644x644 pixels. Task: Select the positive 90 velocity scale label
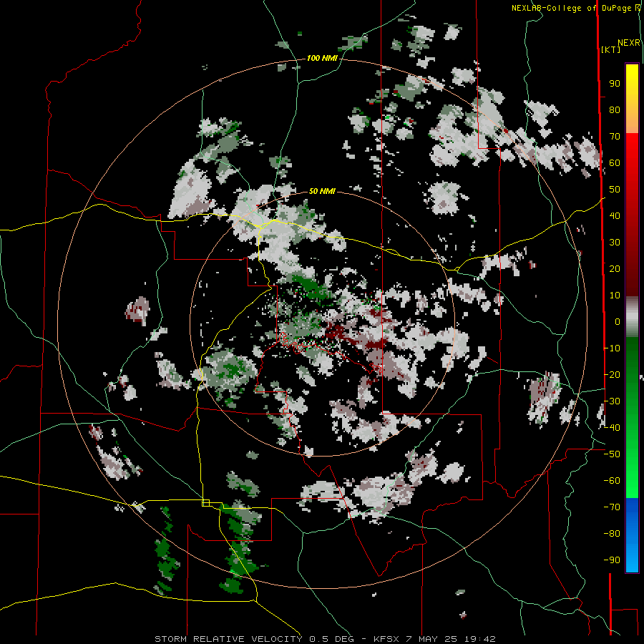pos(615,84)
